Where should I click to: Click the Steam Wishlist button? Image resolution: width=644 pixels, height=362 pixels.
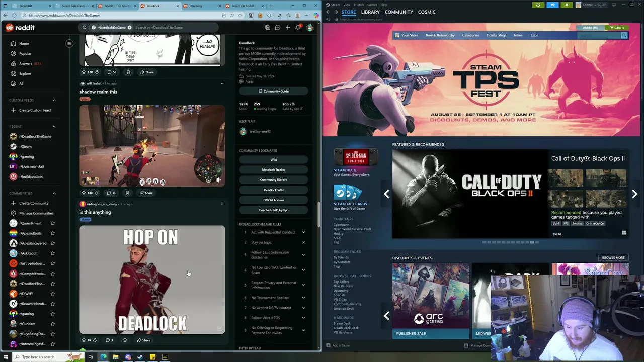tap(590, 28)
